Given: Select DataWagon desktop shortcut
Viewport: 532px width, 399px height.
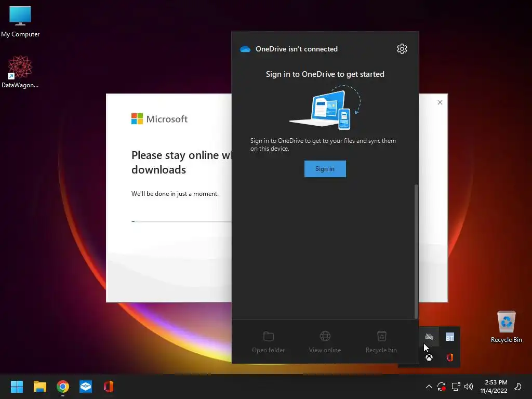Looking at the screenshot, I should [20, 72].
